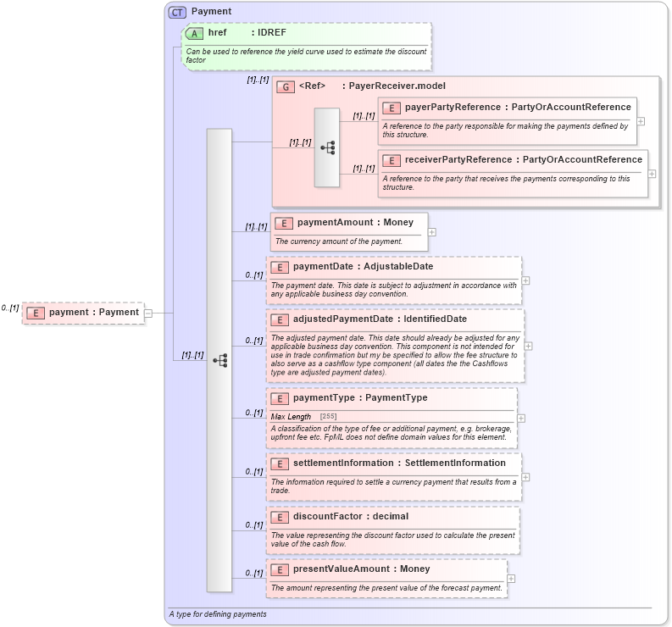Click 'The currency amount of the payment.' description
Image resolution: width=672 pixels, height=627 pixels.
(x=339, y=241)
